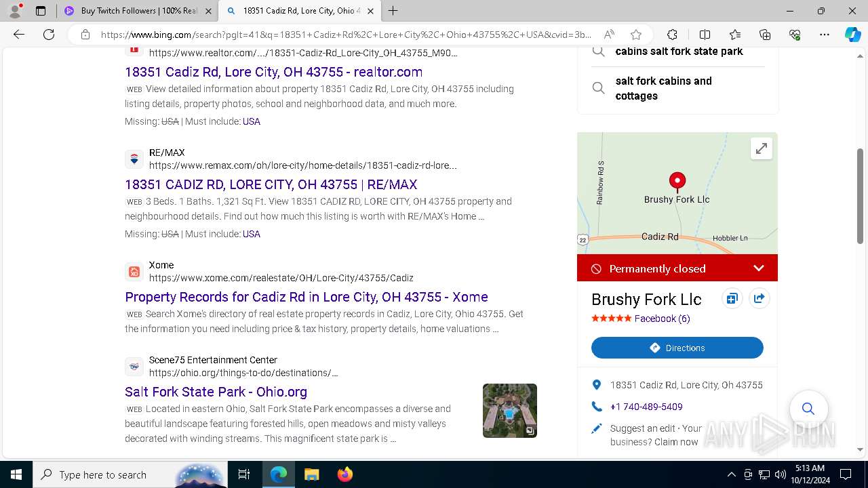
Task: Open the notification center icon
Action: click(x=846, y=474)
